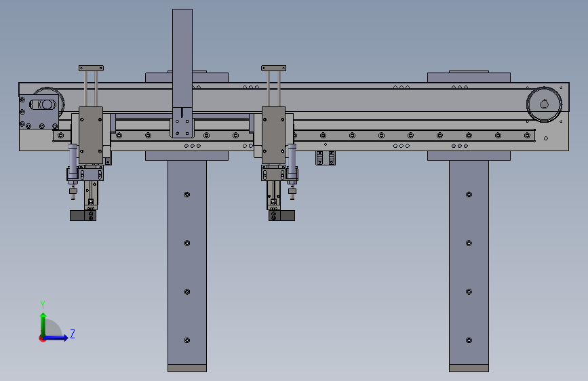588x381 pixels.
Task: Select the right support leg face
Action: pos(469,262)
